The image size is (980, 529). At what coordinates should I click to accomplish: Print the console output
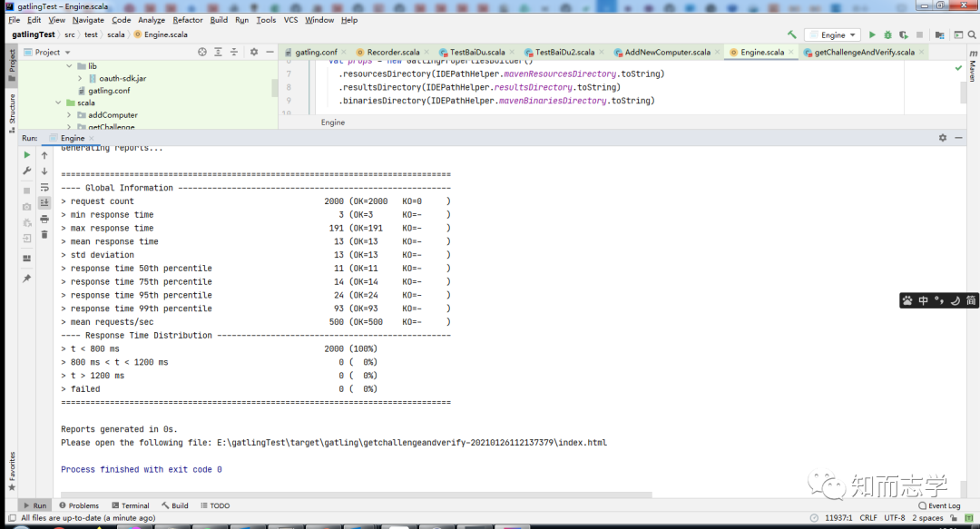(x=44, y=219)
